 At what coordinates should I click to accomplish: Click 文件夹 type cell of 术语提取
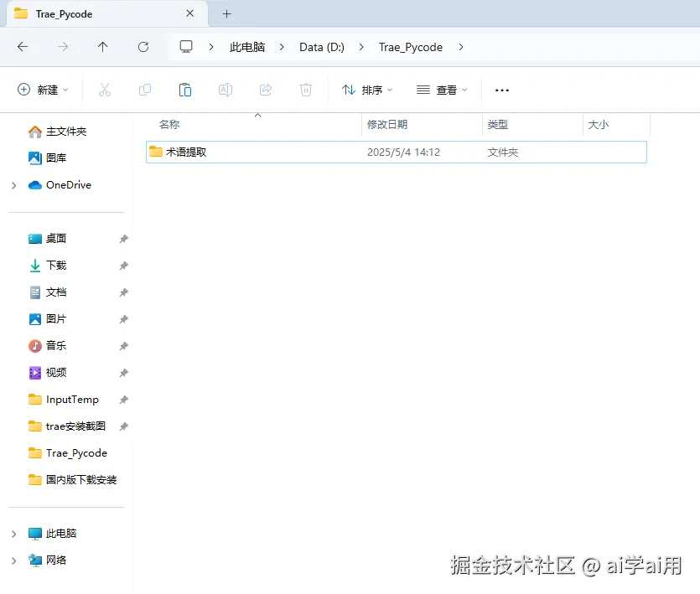(503, 152)
